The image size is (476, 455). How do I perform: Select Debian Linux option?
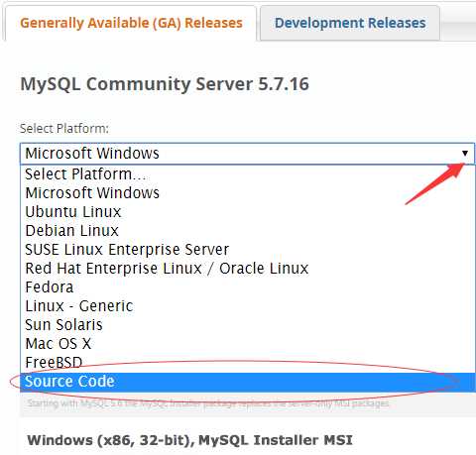coord(247,231)
